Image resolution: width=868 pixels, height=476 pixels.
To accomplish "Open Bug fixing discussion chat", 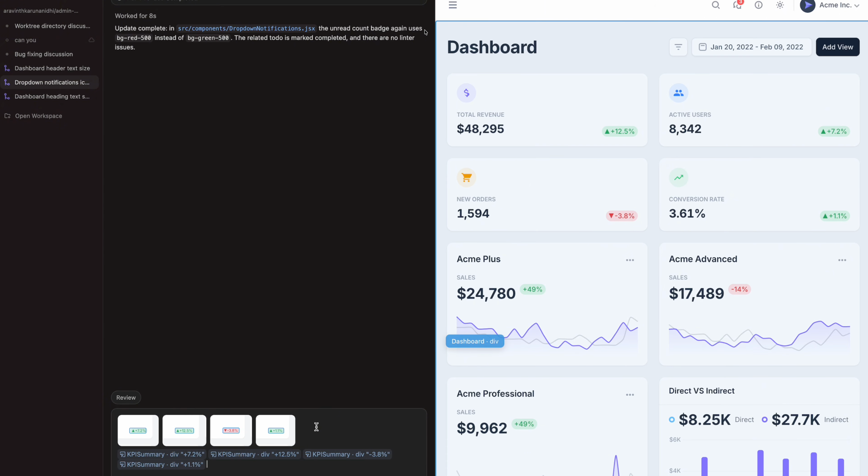I will tap(43, 54).
